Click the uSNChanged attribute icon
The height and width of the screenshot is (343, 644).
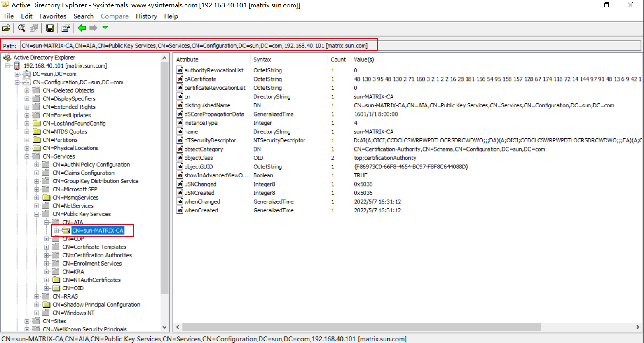(180, 184)
